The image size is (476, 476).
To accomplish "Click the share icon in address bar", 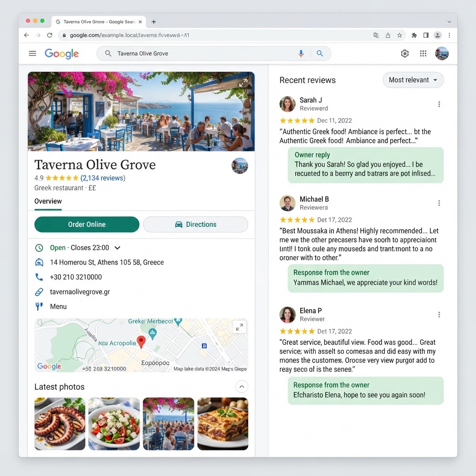I will pyautogui.click(x=388, y=35).
